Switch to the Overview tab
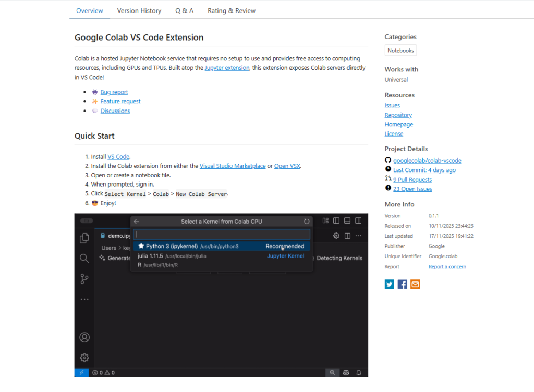534x392 pixels. point(90,10)
